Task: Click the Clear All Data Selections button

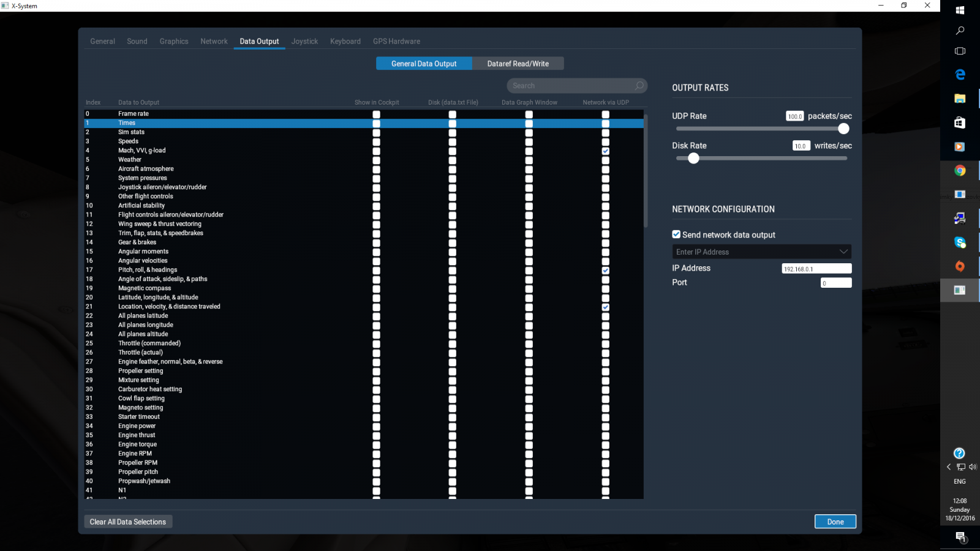Action: click(x=128, y=522)
